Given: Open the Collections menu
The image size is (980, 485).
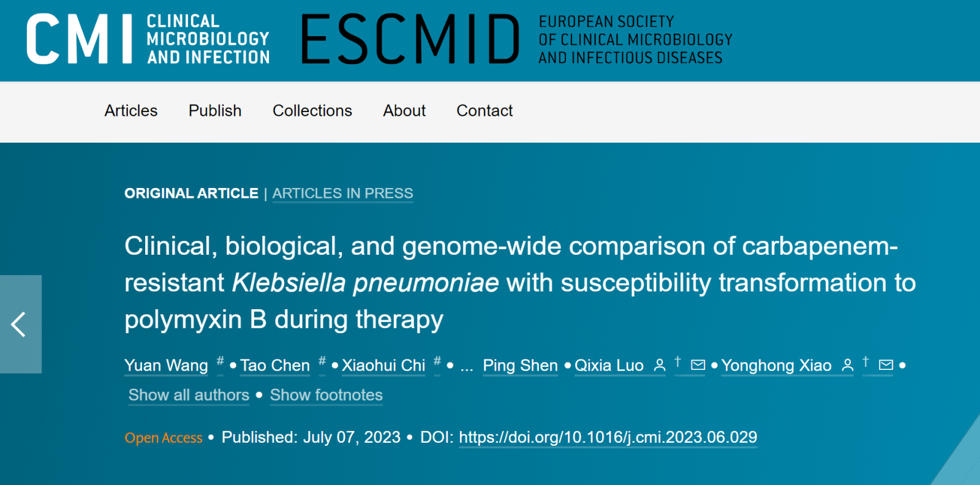Looking at the screenshot, I should pos(312,111).
